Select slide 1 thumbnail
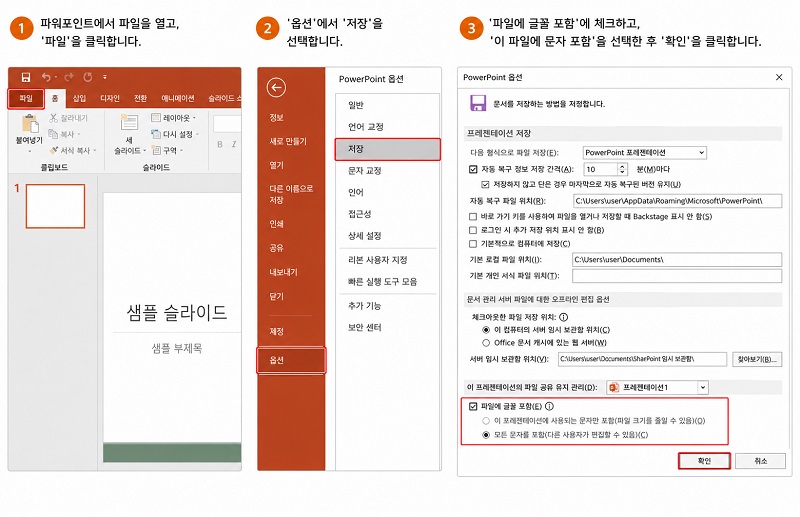 55,206
